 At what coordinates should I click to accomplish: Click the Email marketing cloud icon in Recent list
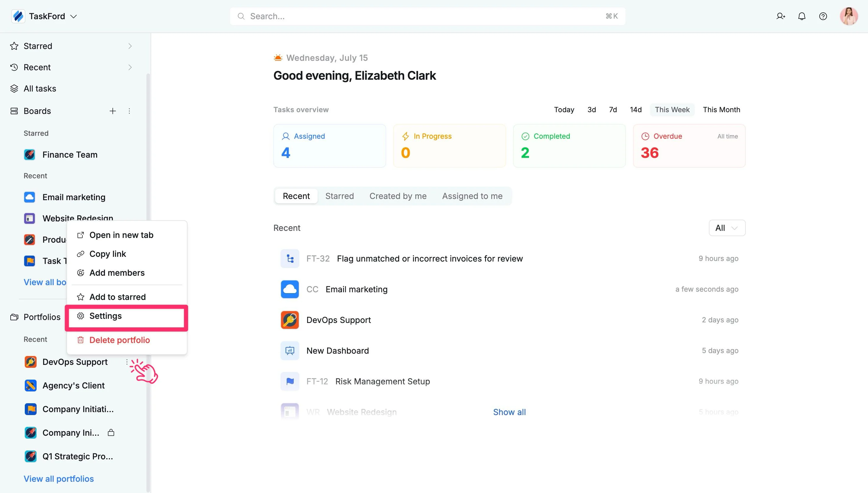pos(290,290)
